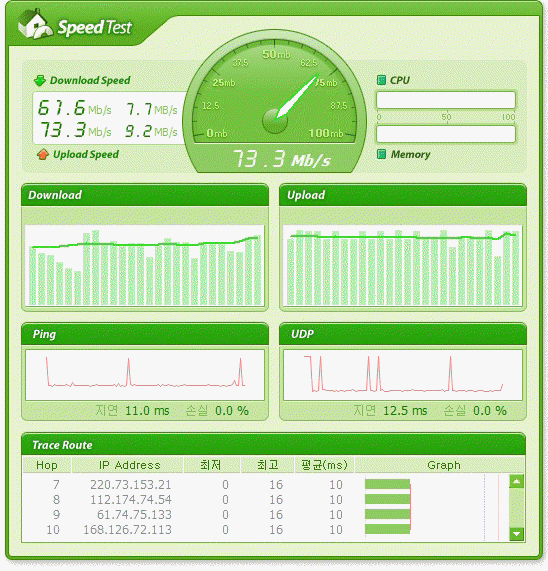Click the UDP latency line graph
Viewport: 548px width, 571px height.
coord(403,375)
